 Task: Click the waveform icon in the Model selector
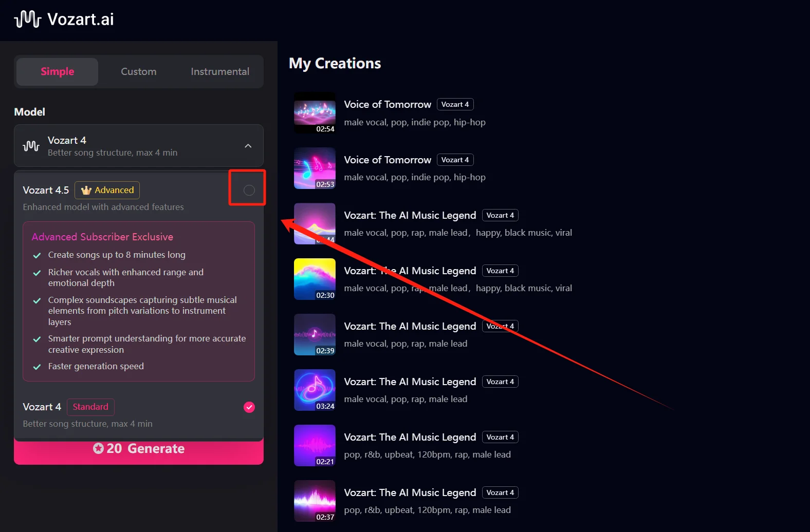click(x=31, y=146)
